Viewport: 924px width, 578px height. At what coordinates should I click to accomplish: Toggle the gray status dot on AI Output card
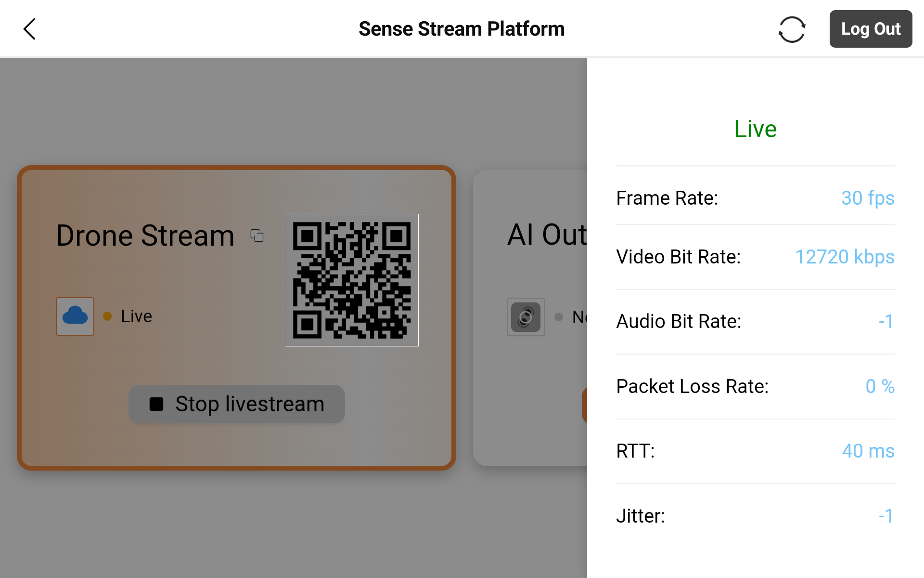click(559, 317)
